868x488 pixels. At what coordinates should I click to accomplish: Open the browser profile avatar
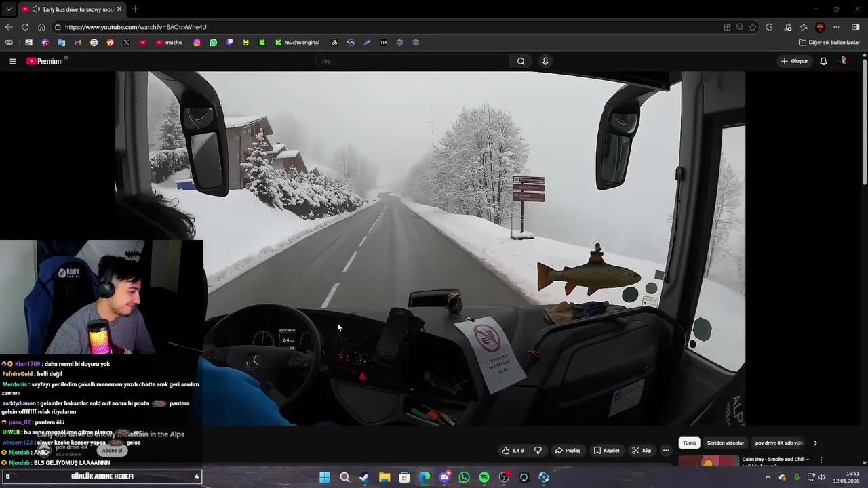pos(820,27)
